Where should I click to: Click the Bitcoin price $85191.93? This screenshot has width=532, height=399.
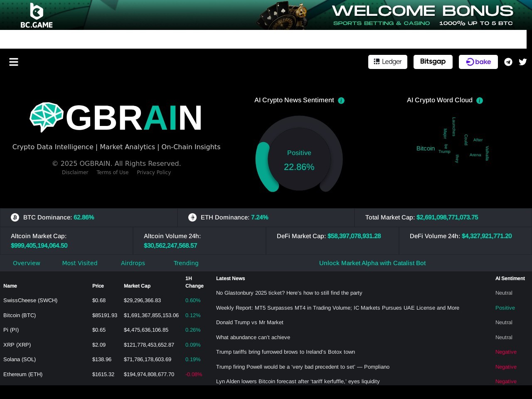(x=105, y=315)
